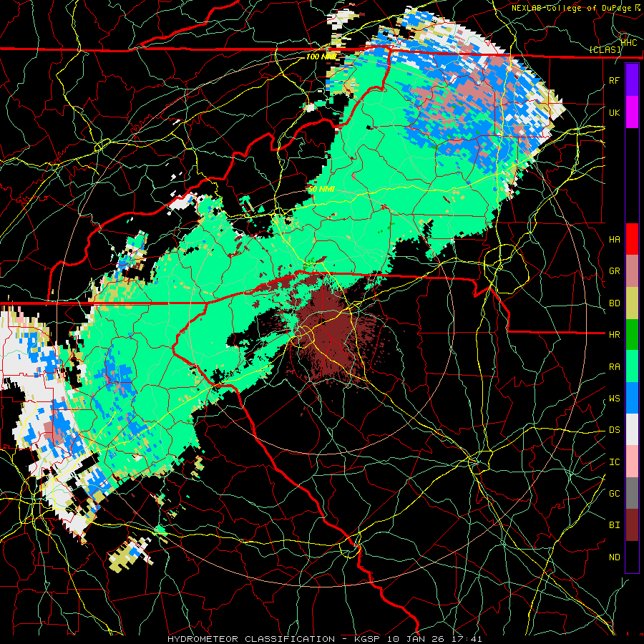The width and height of the screenshot is (644, 644).
Task: Click the UK magenta legend swatch
Action: 632,112
